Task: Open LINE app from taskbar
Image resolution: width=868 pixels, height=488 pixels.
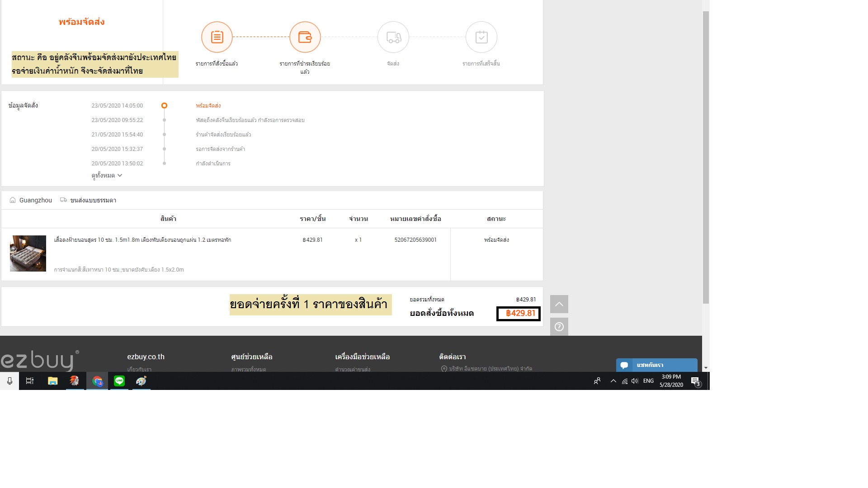Action: point(119,381)
